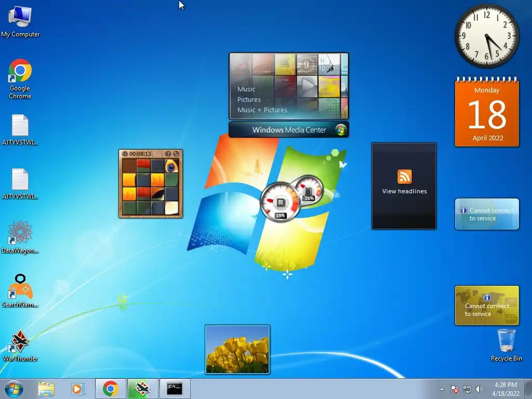Click the Windows Media Center title bar
The image size is (532, 399).
point(289,129)
